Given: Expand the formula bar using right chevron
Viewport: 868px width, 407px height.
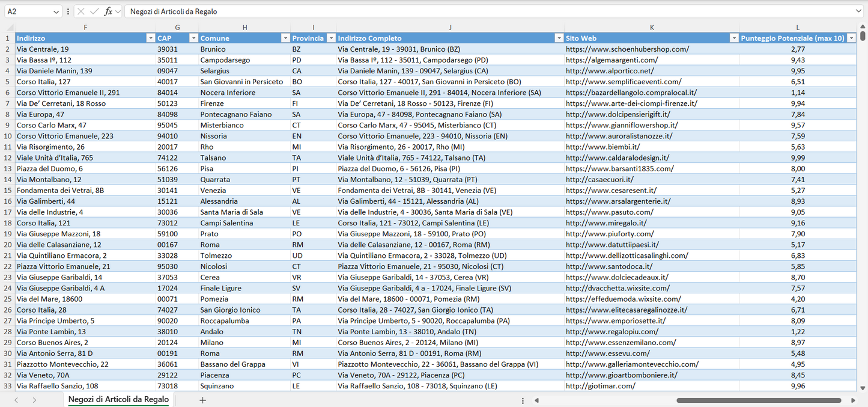Looking at the screenshot, I should click(x=858, y=11).
